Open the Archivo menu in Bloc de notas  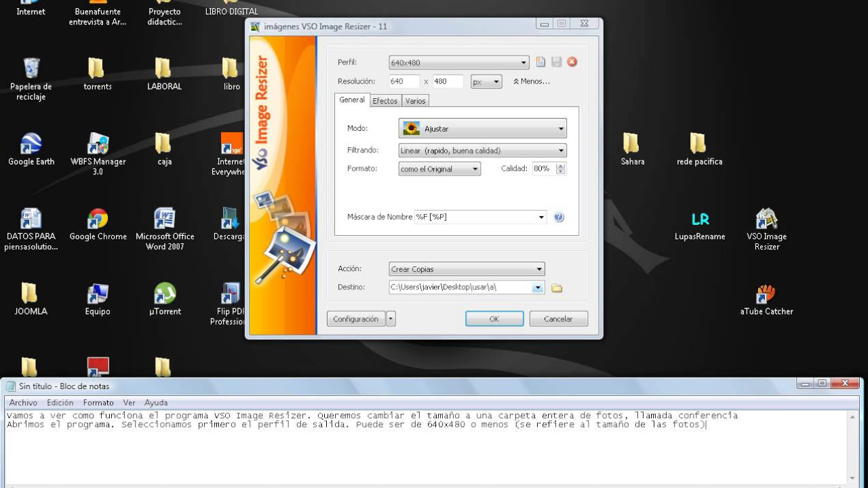pyautogui.click(x=23, y=403)
